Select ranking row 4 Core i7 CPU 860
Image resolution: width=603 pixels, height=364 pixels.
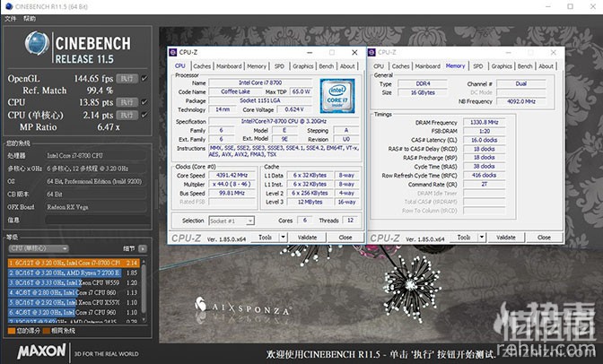point(74,293)
